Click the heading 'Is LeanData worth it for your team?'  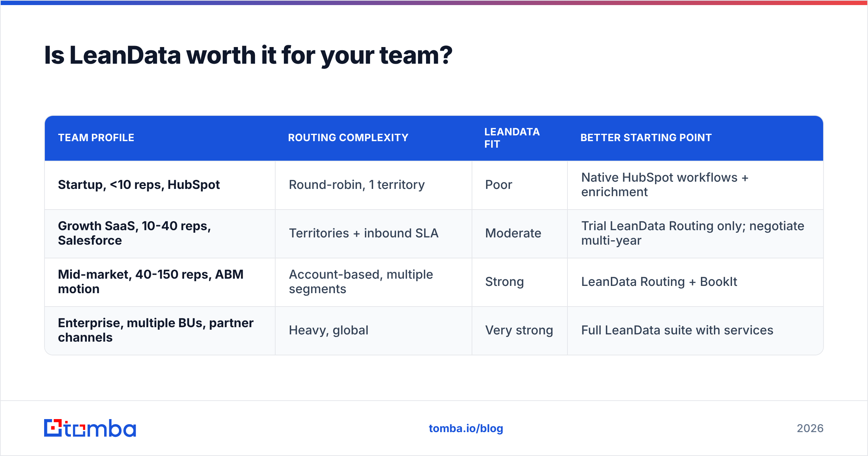tap(248, 55)
